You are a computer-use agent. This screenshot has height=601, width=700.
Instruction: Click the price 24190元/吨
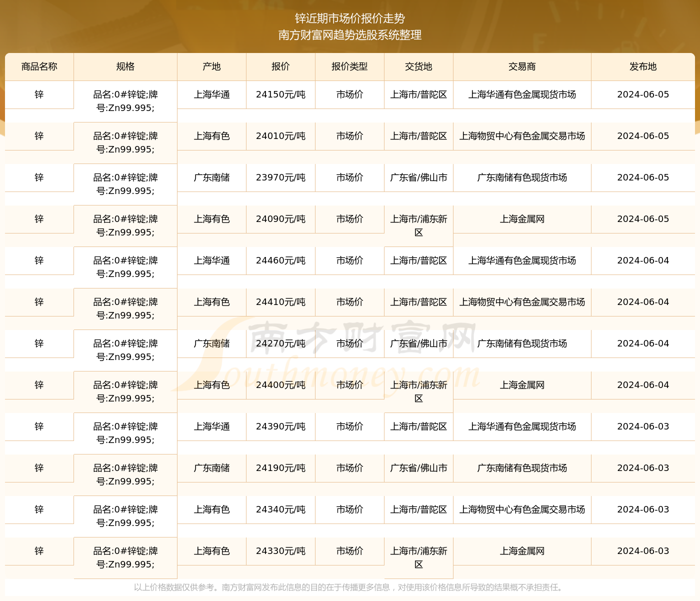coord(280,468)
